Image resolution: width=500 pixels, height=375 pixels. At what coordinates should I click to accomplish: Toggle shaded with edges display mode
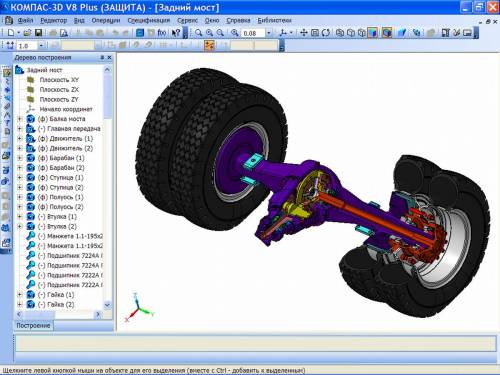387,33
